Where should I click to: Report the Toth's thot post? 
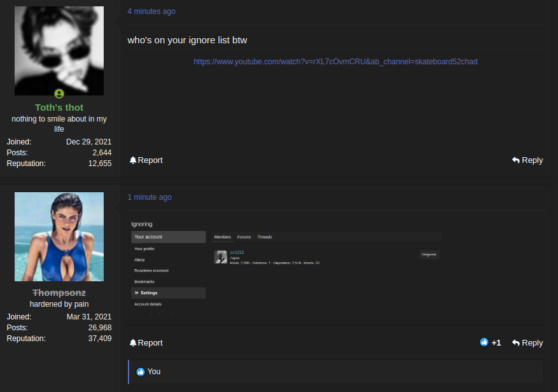[x=146, y=160]
